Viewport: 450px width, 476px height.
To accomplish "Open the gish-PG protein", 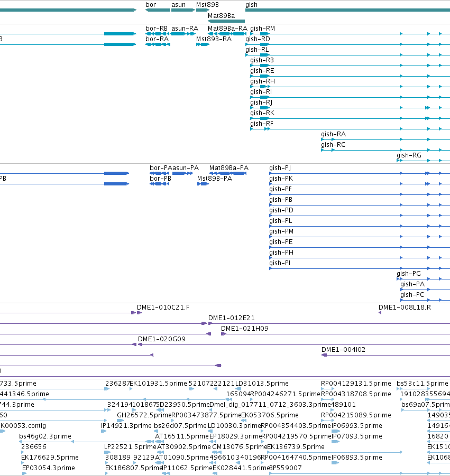I will 409,274.
